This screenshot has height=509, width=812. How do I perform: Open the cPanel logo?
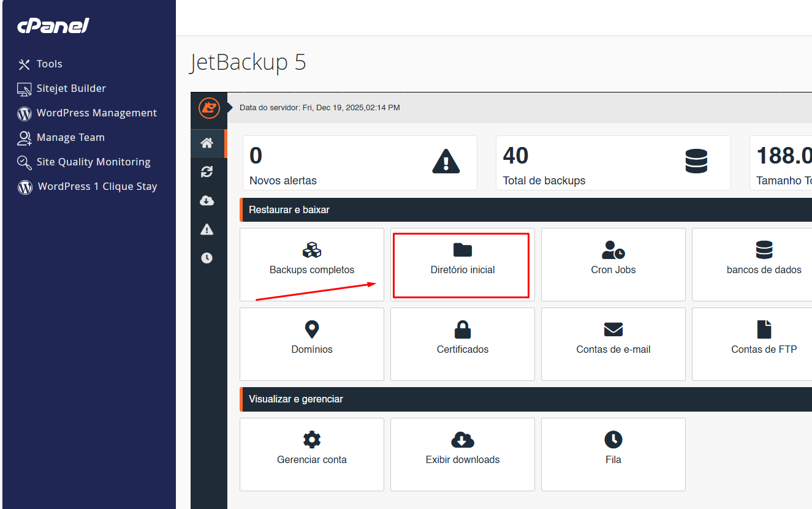53,26
